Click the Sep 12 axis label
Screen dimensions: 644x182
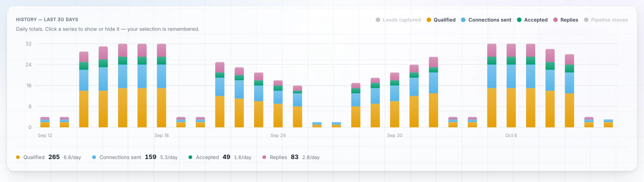pyautogui.click(x=45, y=135)
